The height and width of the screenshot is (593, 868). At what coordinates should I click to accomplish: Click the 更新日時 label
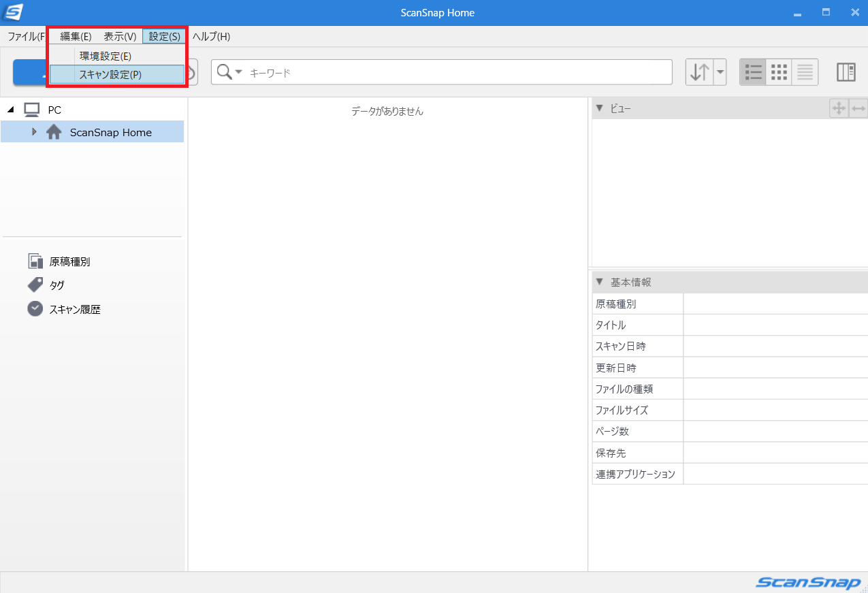[616, 368]
